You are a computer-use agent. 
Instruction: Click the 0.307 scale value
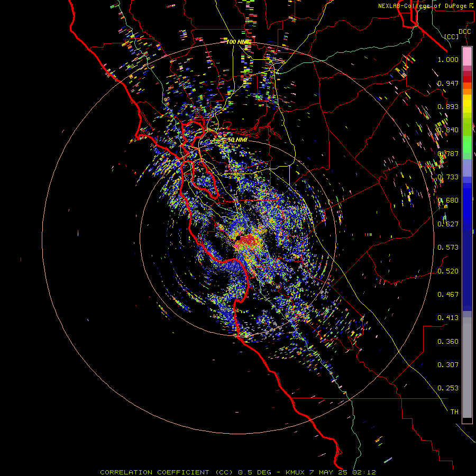coord(448,365)
